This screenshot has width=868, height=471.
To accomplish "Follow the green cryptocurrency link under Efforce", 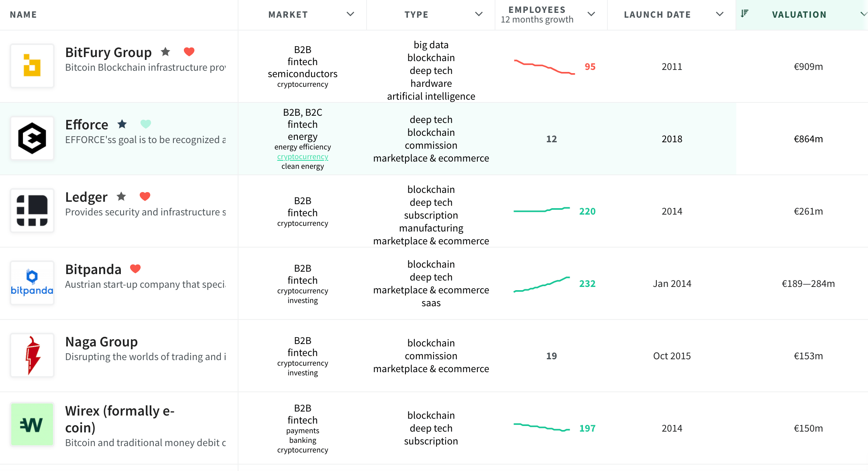I will (303, 157).
